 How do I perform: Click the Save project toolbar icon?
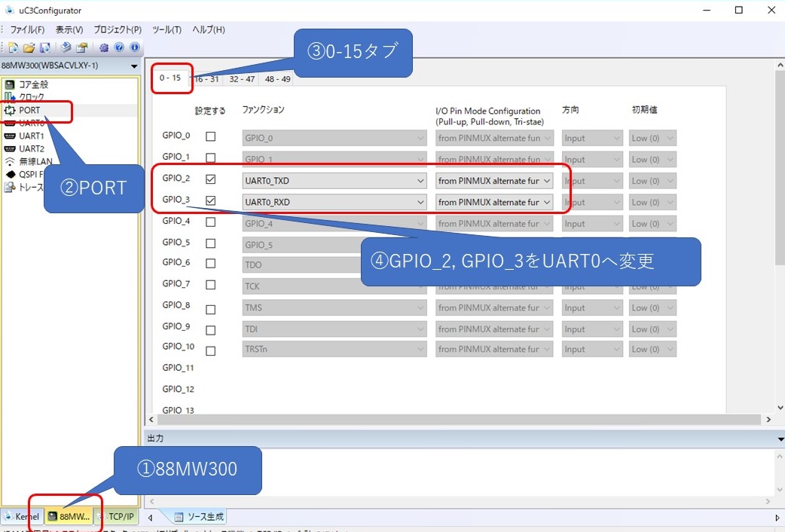(x=45, y=47)
